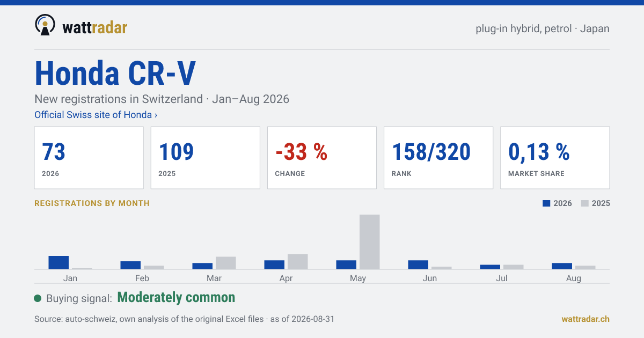Image resolution: width=644 pixels, height=338 pixels.
Task: Click the tall grey May 2025 bar
Action: click(x=370, y=242)
